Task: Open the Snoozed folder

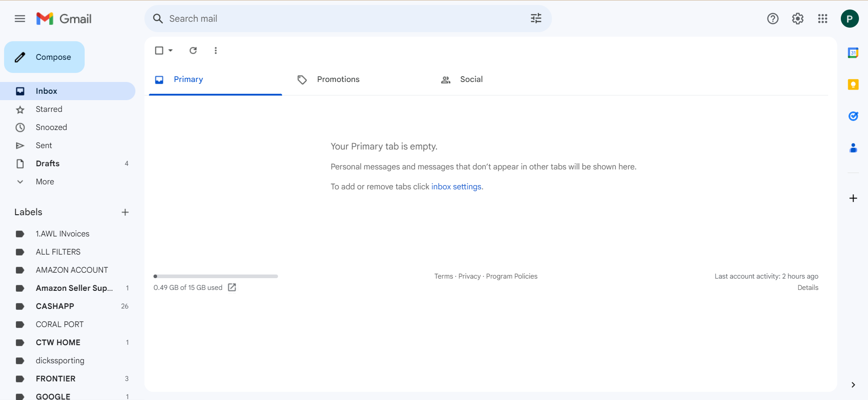Action: pos(67,127)
